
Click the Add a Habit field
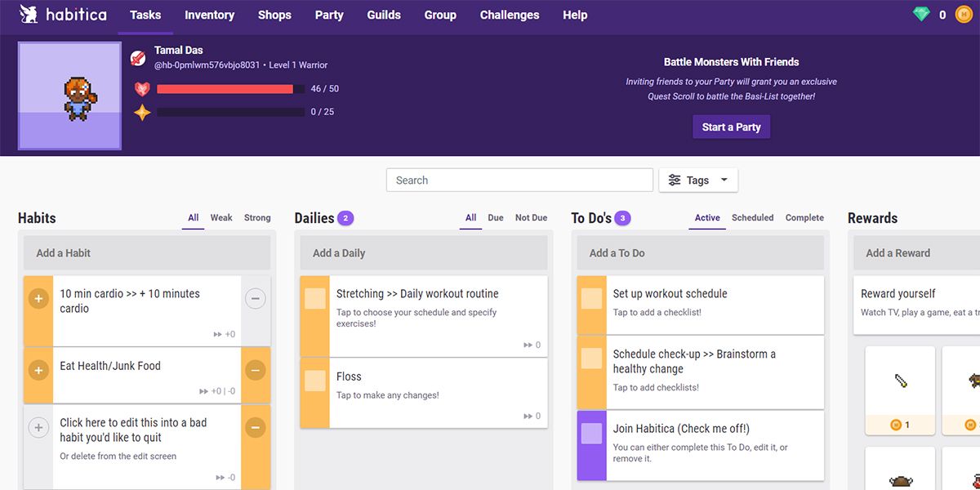(x=147, y=253)
